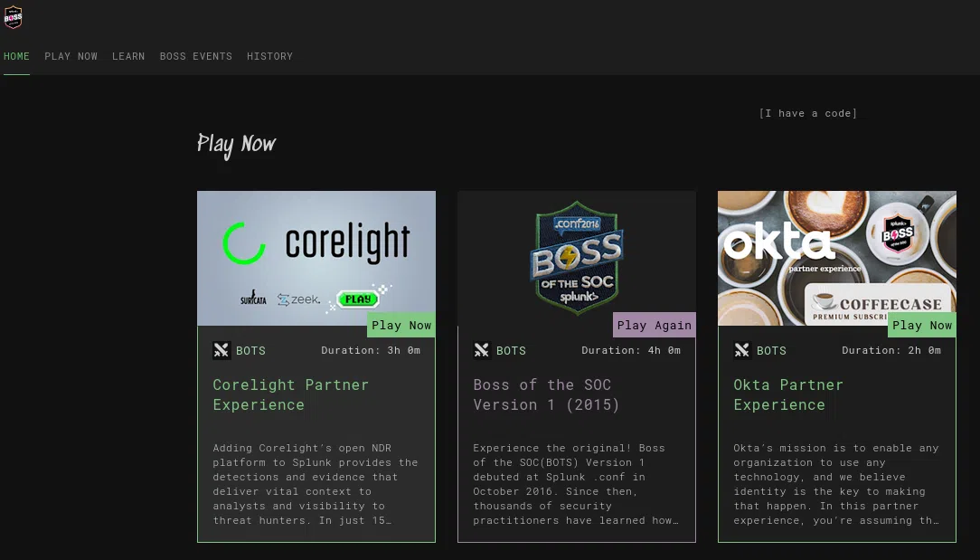
Task: Click the Suricata logo on Corelight banner
Action: [x=254, y=299]
